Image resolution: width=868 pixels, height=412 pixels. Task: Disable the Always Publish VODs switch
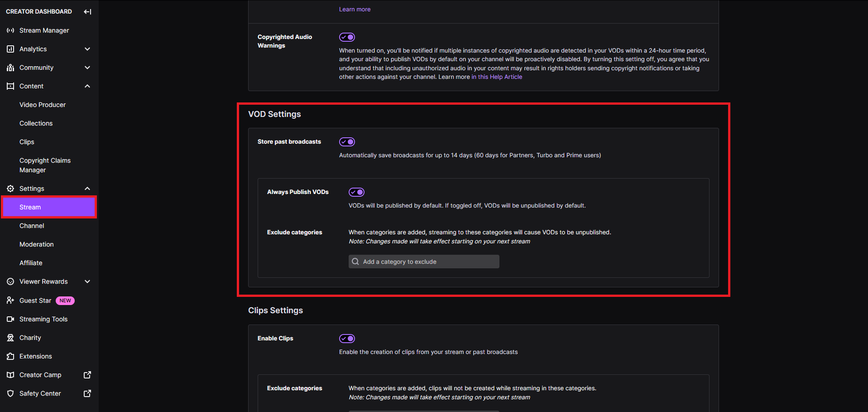(x=356, y=192)
